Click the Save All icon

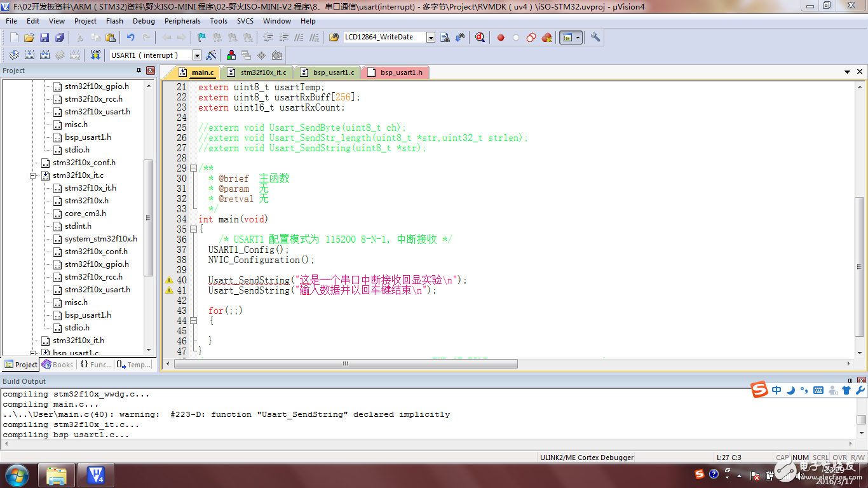[x=60, y=37]
